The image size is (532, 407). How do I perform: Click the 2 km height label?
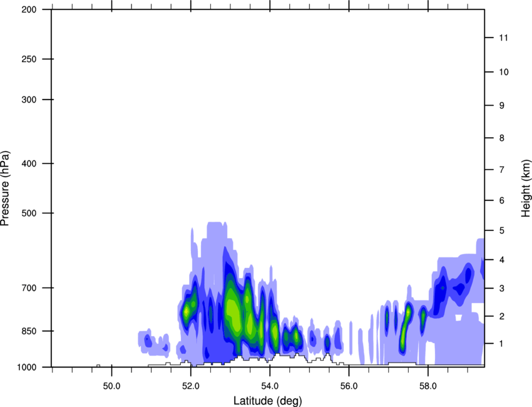[x=502, y=316]
